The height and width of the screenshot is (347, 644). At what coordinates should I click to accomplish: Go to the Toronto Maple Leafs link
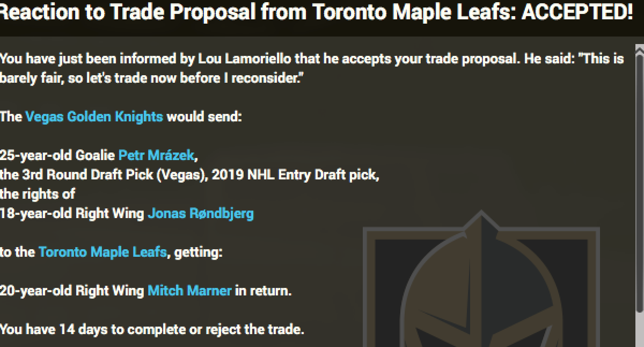[103, 252]
